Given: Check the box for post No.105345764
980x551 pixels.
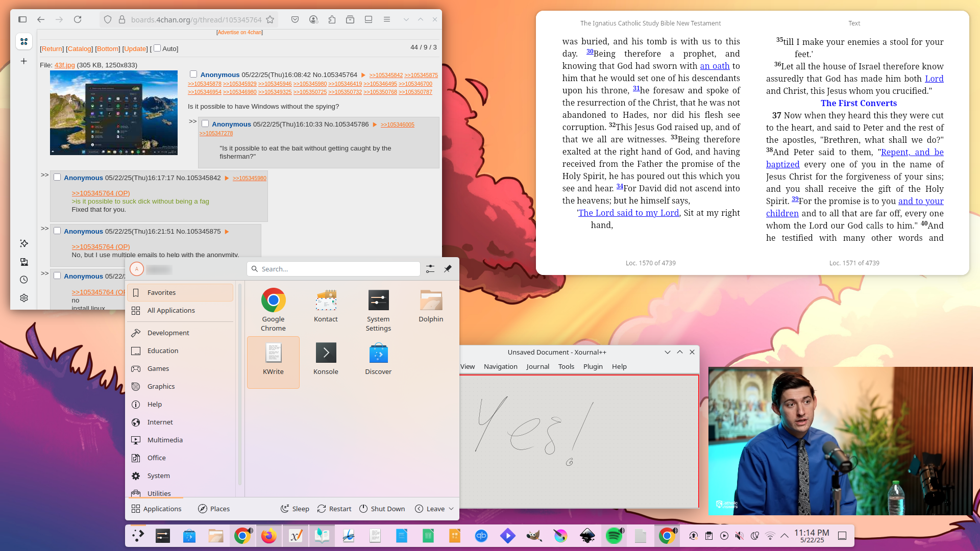Looking at the screenshot, I should click(193, 74).
